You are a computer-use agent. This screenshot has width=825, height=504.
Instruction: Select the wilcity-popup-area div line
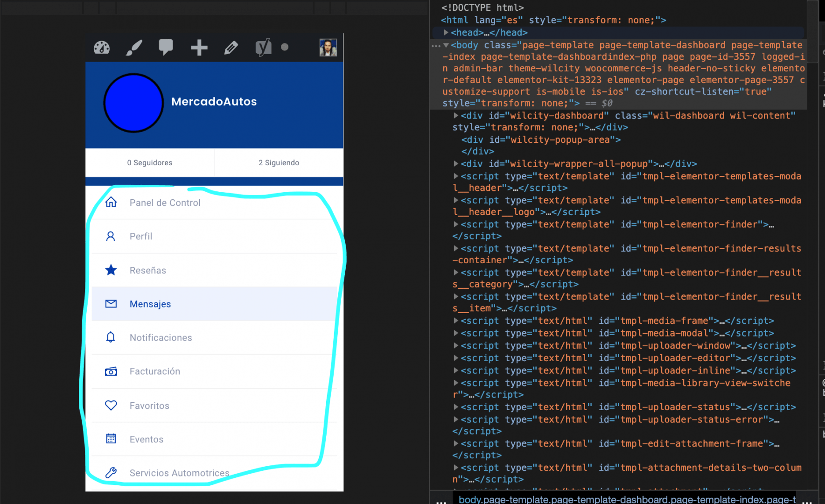click(x=541, y=140)
